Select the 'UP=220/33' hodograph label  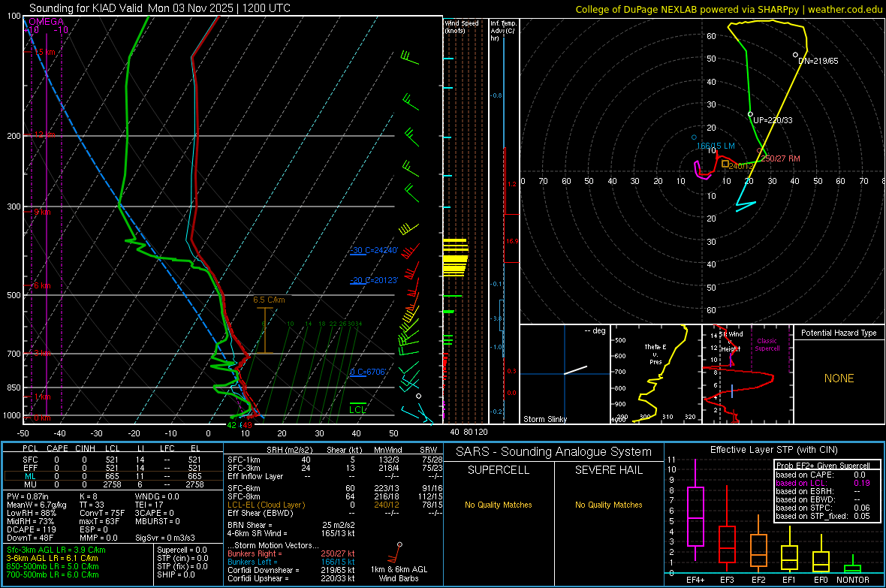(773, 120)
